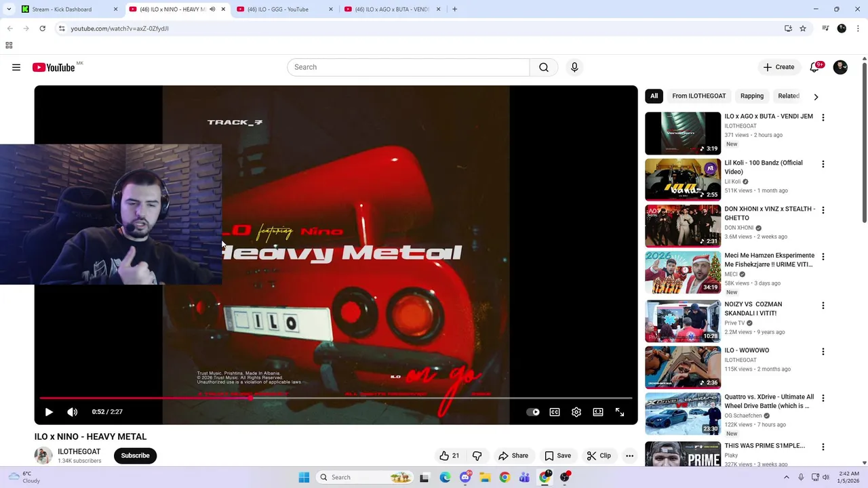Screen dimensions: 868x488
Task: Open options for NOIZY VS COZMAN video
Action: (x=823, y=306)
